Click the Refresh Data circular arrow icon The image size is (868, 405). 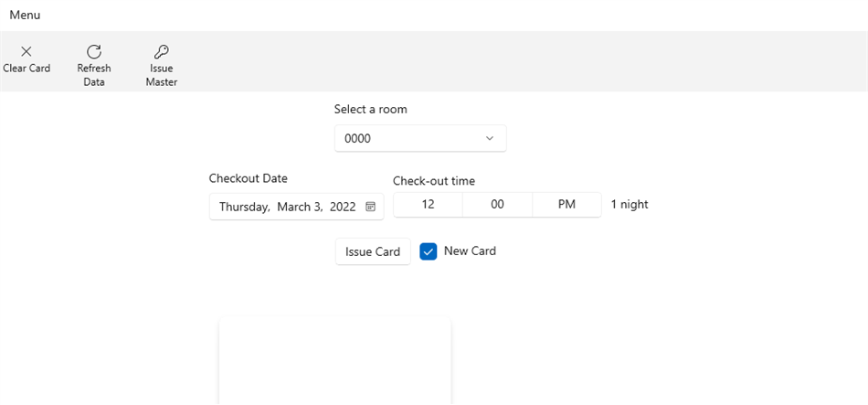tap(94, 52)
